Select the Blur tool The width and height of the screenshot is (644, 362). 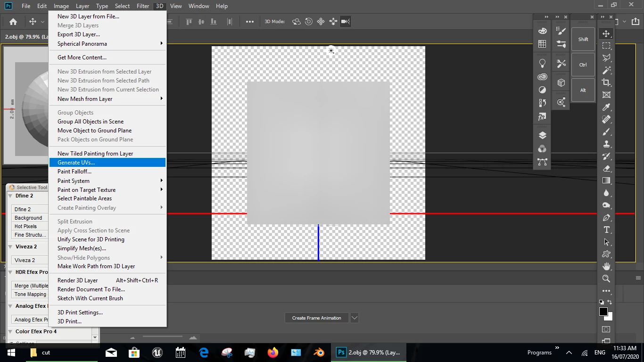(606, 193)
